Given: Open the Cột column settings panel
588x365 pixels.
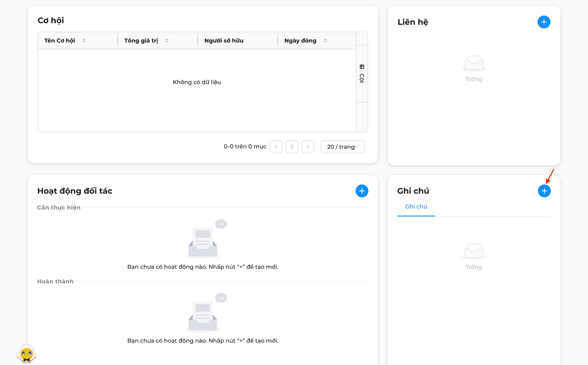Looking at the screenshot, I should tap(362, 74).
